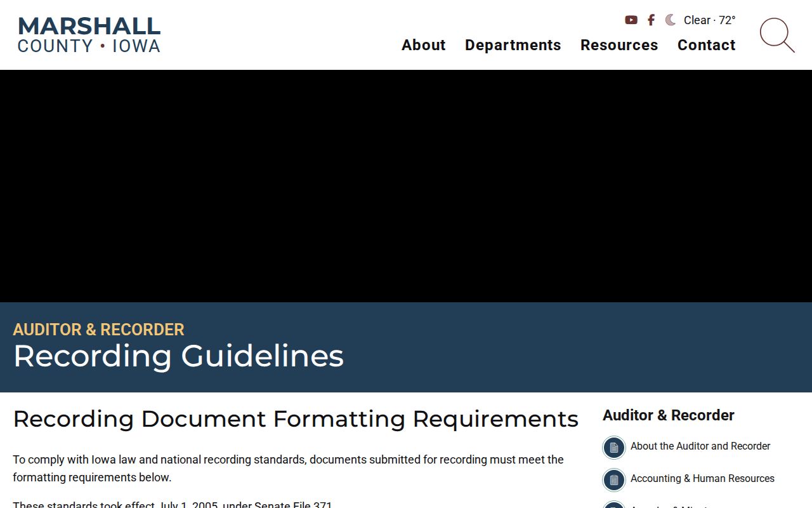Click the black banner video area
The height and width of the screenshot is (508, 812).
(406, 186)
